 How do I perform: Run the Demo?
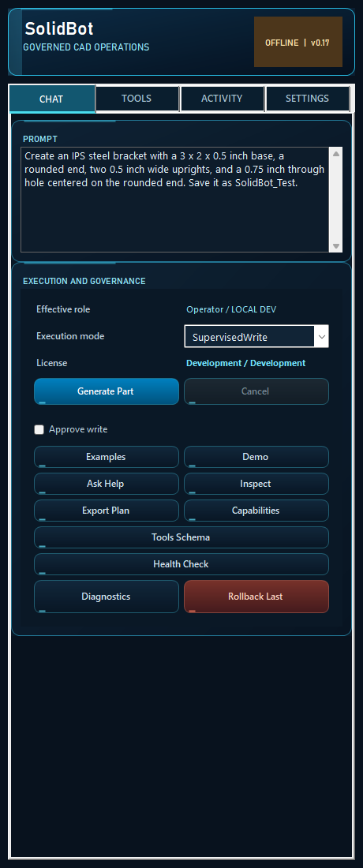tap(256, 457)
